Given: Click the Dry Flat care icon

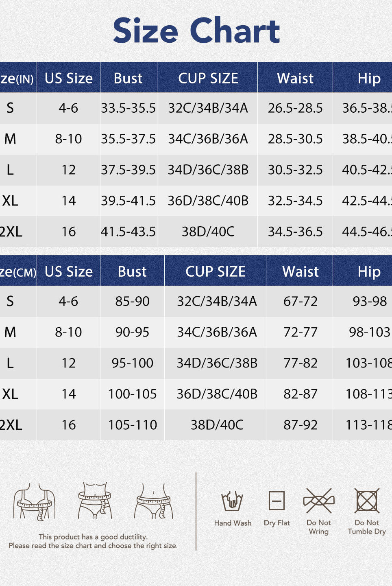Looking at the screenshot, I should [277, 501].
